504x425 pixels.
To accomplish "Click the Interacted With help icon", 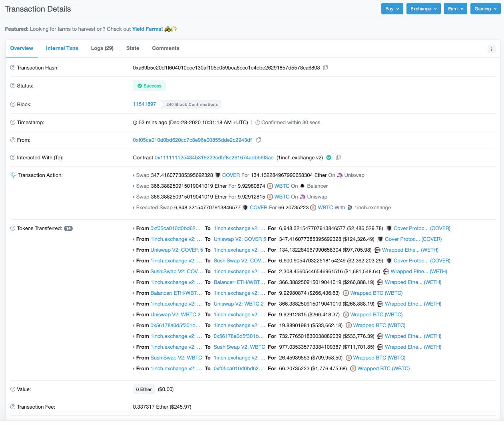I will pyautogui.click(x=12, y=158).
